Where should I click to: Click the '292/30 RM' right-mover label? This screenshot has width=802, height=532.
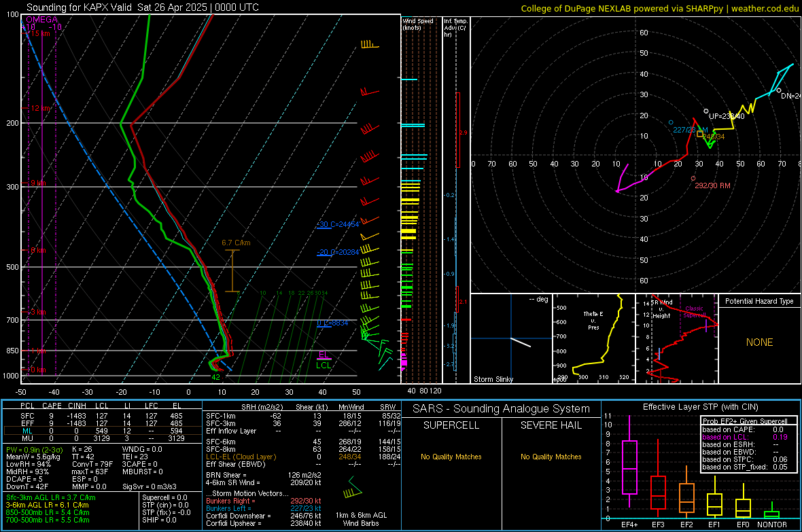point(712,185)
